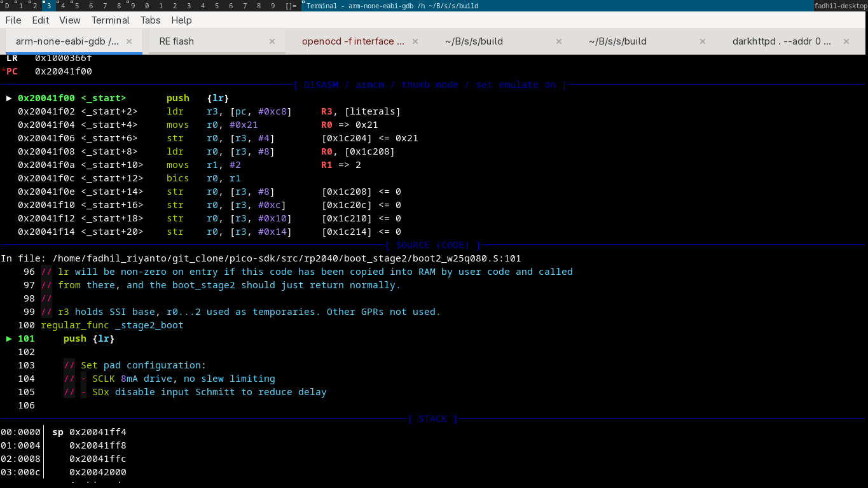The width and height of the screenshot is (868, 488).
Task: Click the window title in the top bar
Action: [x=392, y=6]
